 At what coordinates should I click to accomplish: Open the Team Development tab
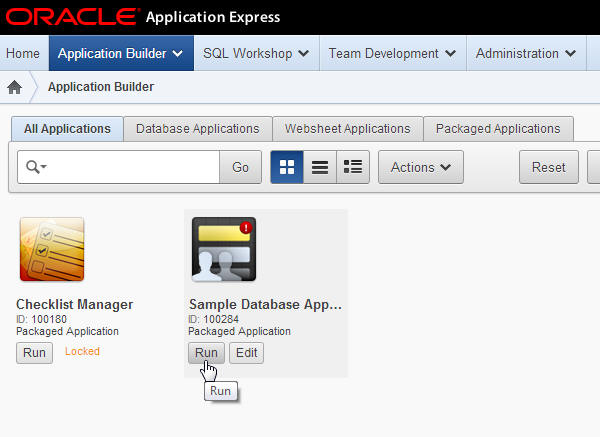[393, 53]
